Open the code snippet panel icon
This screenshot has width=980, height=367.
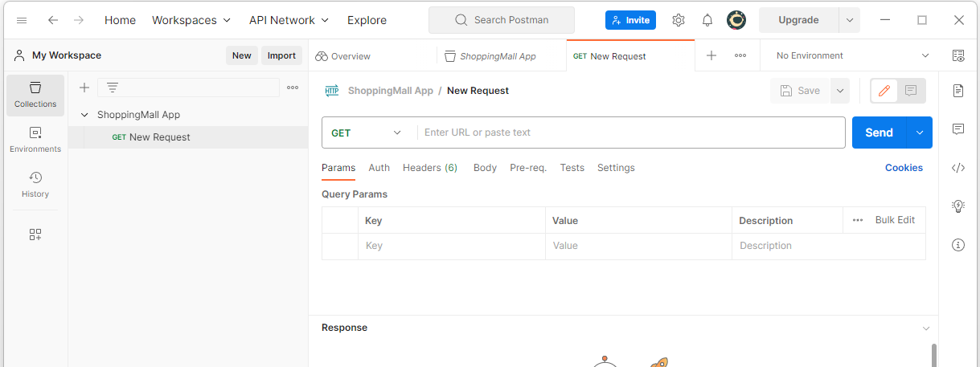(x=957, y=168)
